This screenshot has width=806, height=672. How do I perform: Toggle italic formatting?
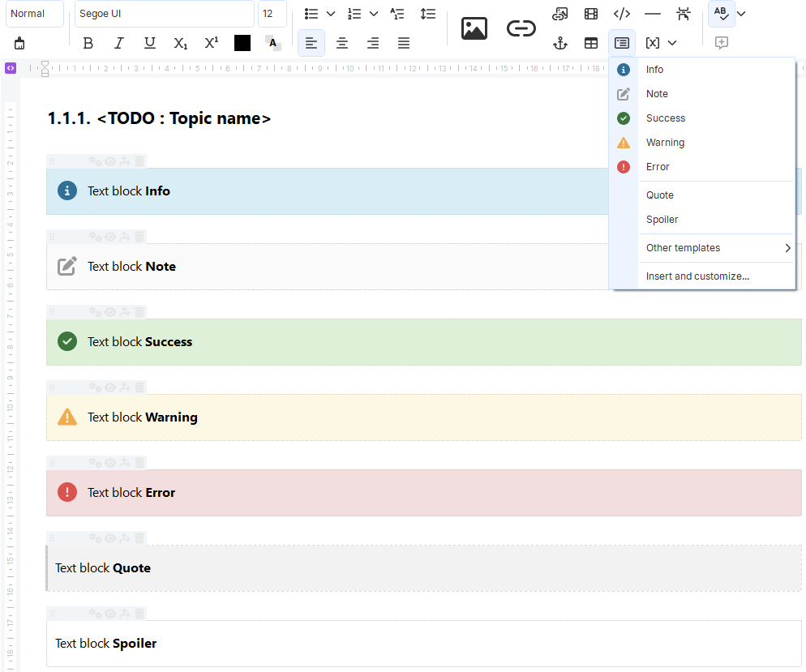118,43
